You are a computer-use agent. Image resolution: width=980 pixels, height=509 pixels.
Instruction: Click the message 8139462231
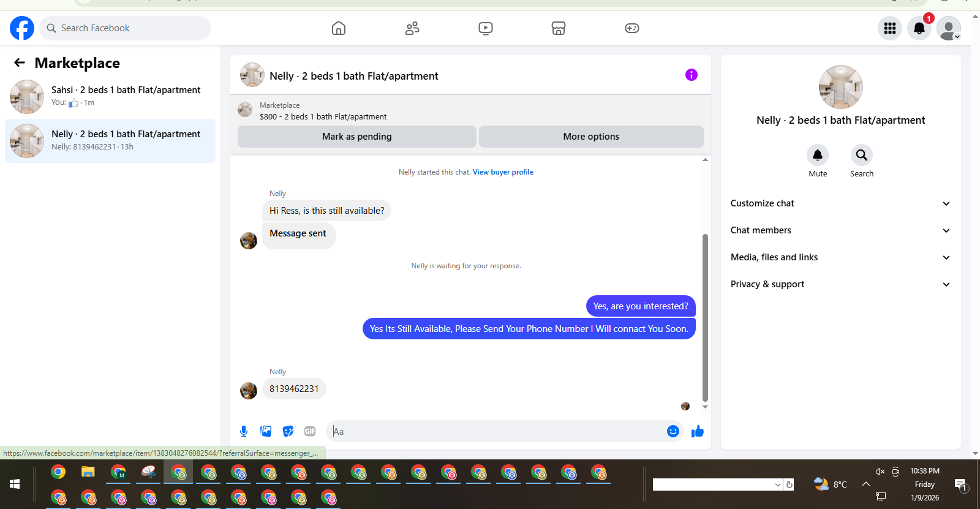[294, 389]
